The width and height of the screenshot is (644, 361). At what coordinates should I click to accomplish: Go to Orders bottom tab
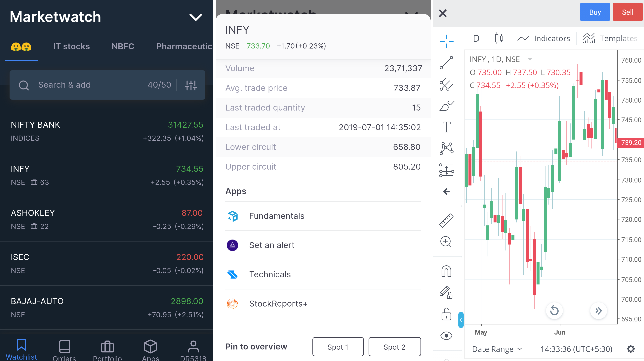coord(64,350)
